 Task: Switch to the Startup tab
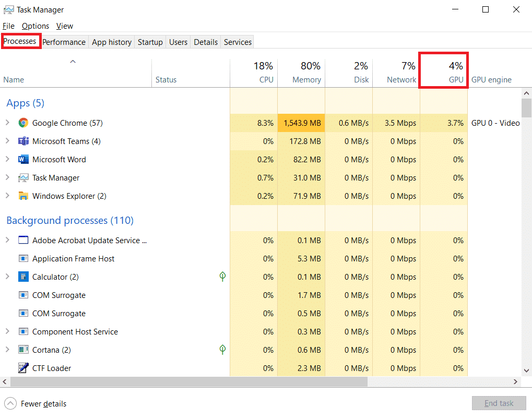(x=150, y=42)
